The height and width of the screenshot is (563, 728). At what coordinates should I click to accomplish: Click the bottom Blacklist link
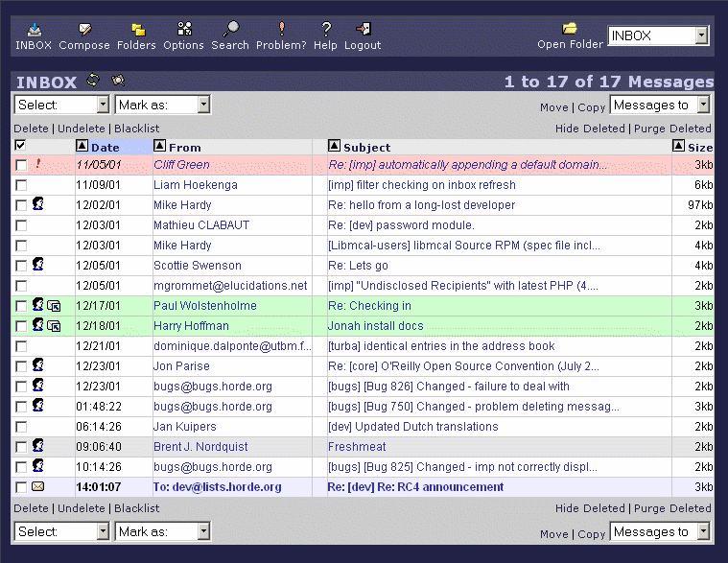pos(137,508)
